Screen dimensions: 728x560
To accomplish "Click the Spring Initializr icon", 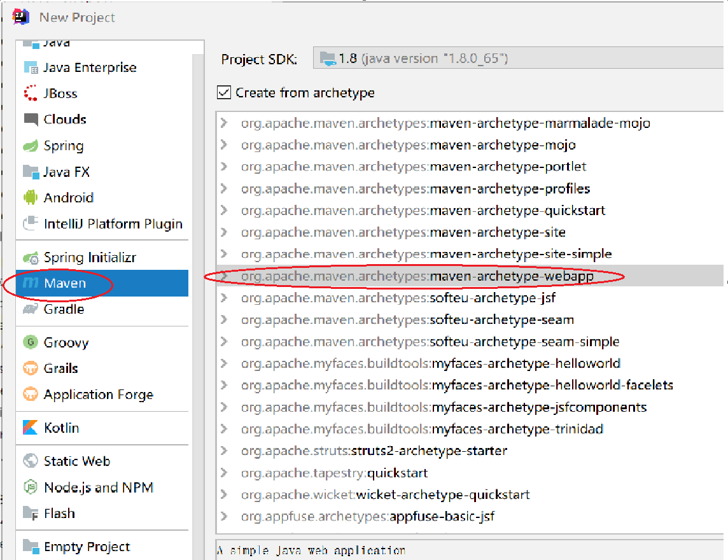I will tap(31, 257).
